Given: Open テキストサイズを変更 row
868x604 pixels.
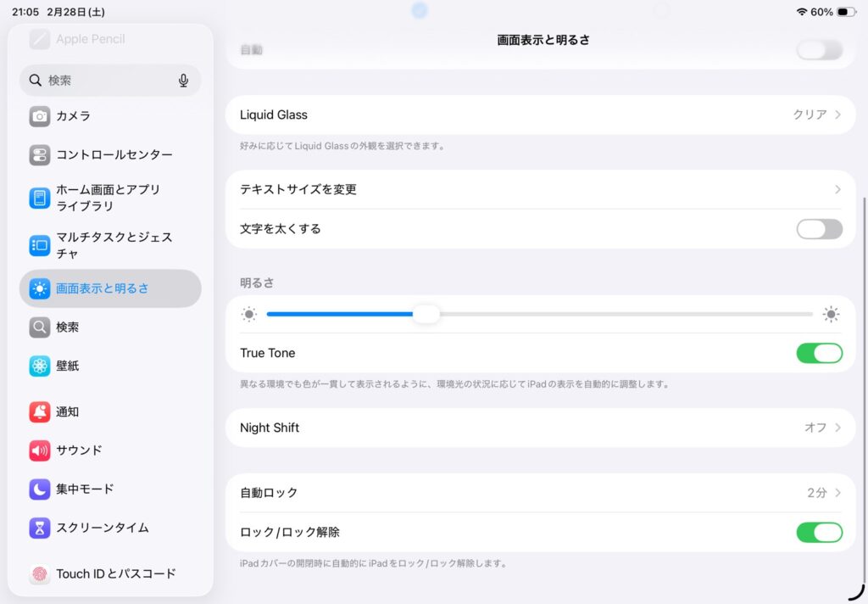Looking at the screenshot, I should click(539, 189).
